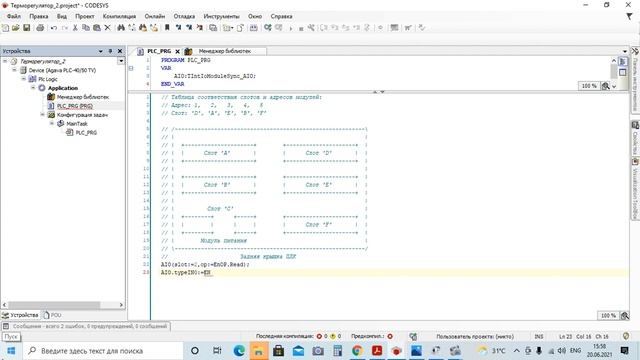
Task: Select the MainTask tree item
Action: pyautogui.click(x=77, y=123)
